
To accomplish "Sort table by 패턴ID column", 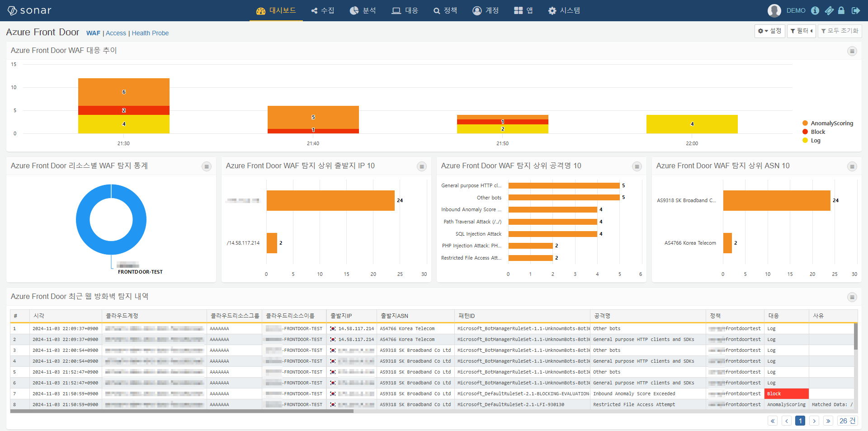I will (x=522, y=316).
